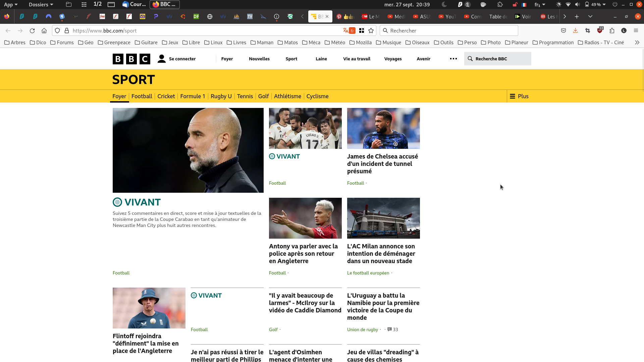The height and width of the screenshot is (362, 644).
Task: Open the fr keyboard layout dropdown
Action: [540, 4]
